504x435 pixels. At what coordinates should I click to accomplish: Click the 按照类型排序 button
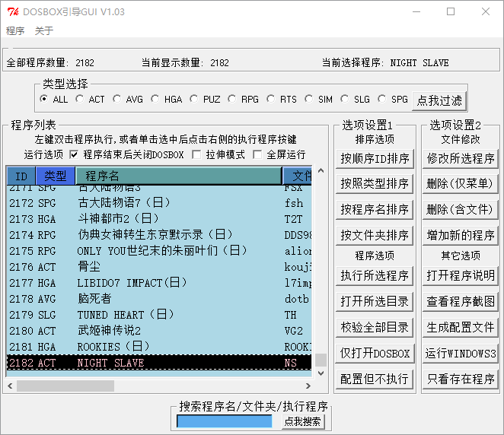[x=375, y=184]
